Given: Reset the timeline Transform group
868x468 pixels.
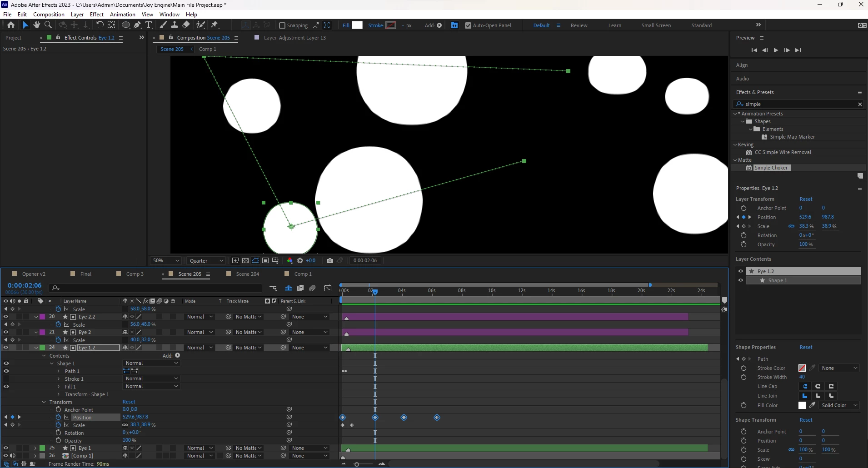Looking at the screenshot, I should [129, 402].
